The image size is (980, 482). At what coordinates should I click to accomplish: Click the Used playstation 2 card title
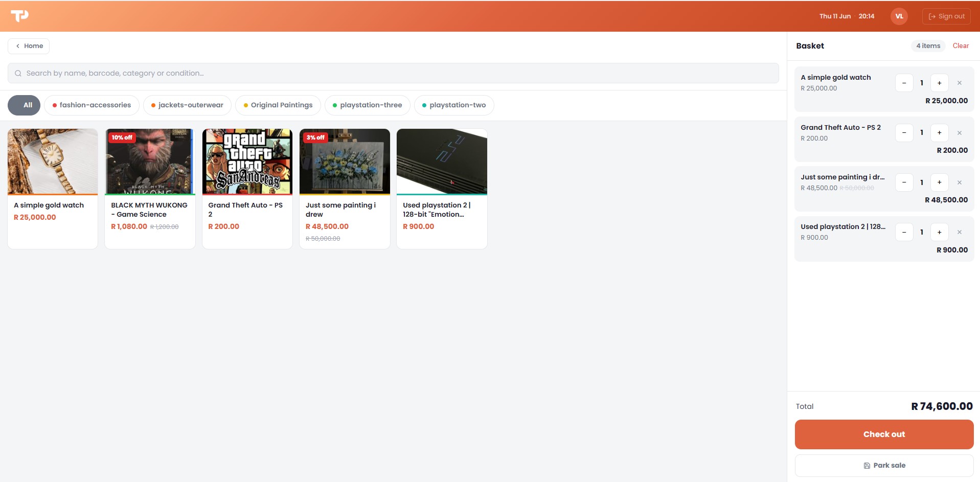pyautogui.click(x=437, y=210)
